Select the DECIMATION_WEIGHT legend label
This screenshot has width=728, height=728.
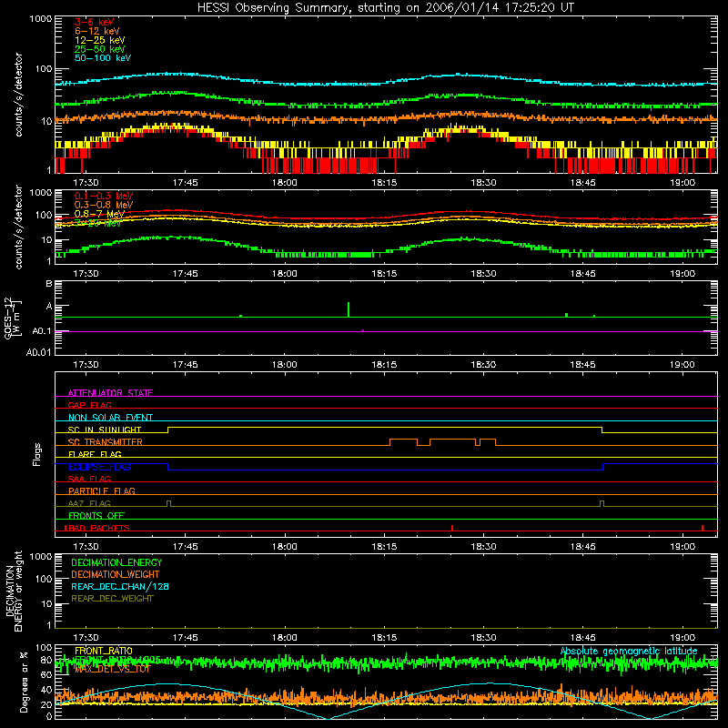[116, 574]
